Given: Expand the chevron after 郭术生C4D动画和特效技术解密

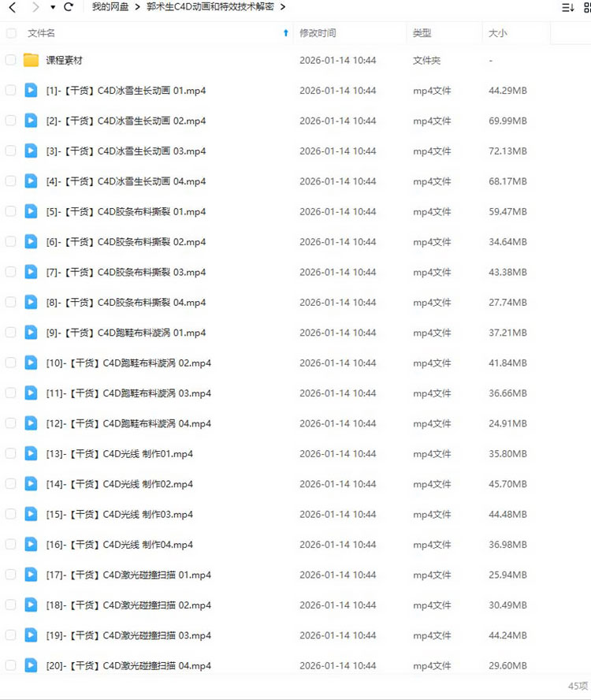Looking at the screenshot, I should pyautogui.click(x=283, y=7).
